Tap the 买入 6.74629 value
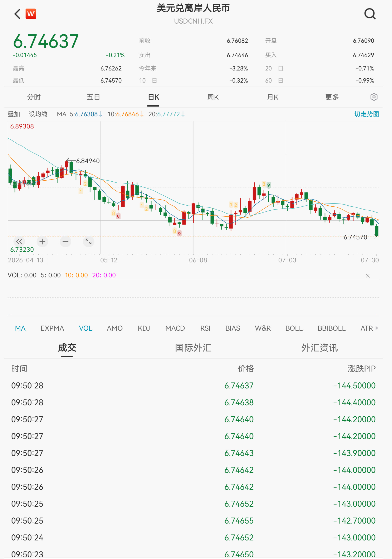Screen dimensions: 392x559 click(x=363, y=55)
